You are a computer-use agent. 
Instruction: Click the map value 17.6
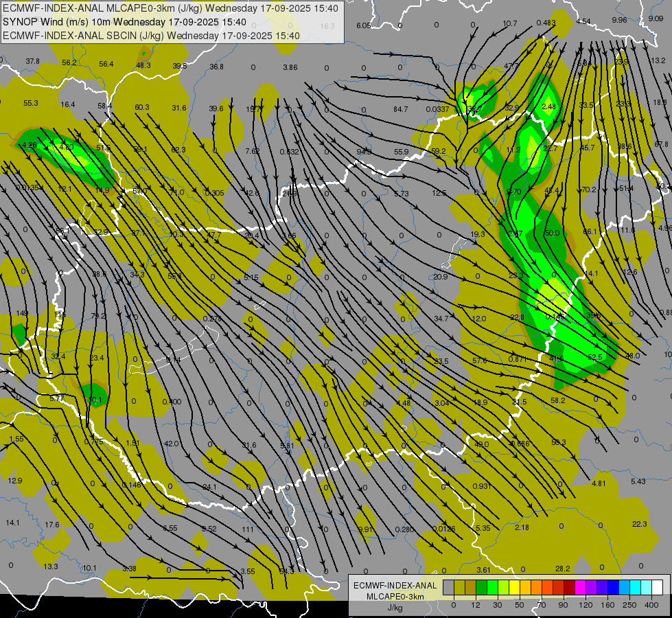(x=52, y=525)
